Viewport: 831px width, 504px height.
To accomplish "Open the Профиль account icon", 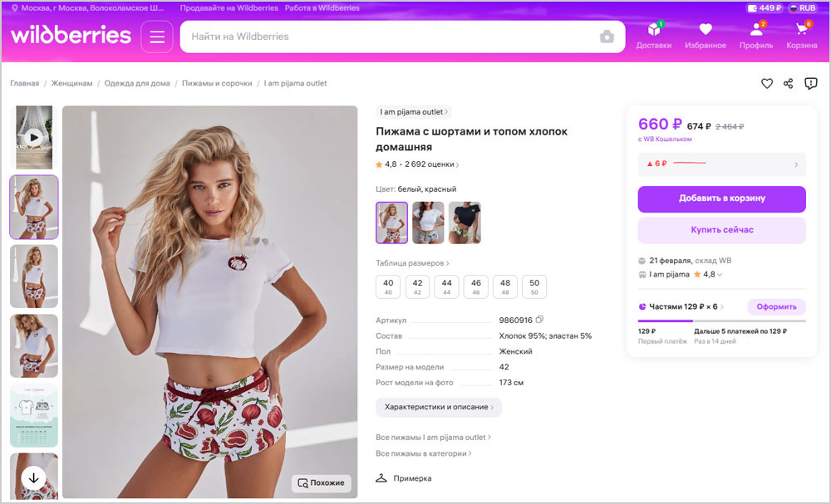I will click(x=755, y=36).
